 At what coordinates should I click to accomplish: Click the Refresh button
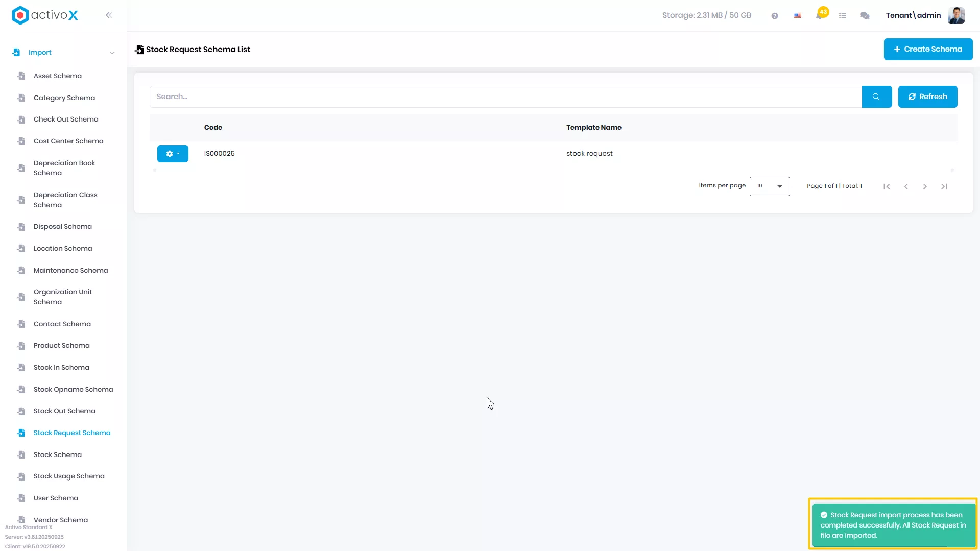tap(927, 97)
